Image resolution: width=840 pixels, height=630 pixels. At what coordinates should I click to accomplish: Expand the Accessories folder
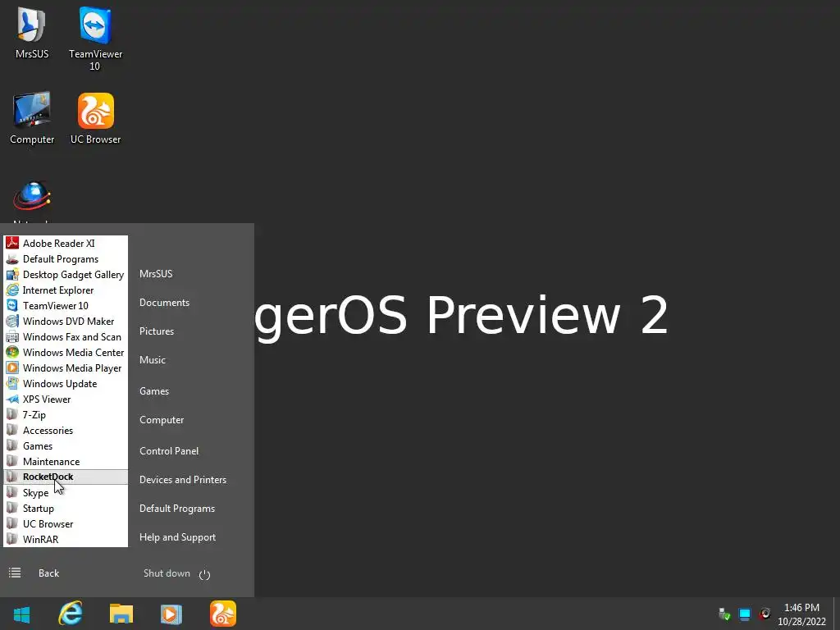tap(66, 430)
